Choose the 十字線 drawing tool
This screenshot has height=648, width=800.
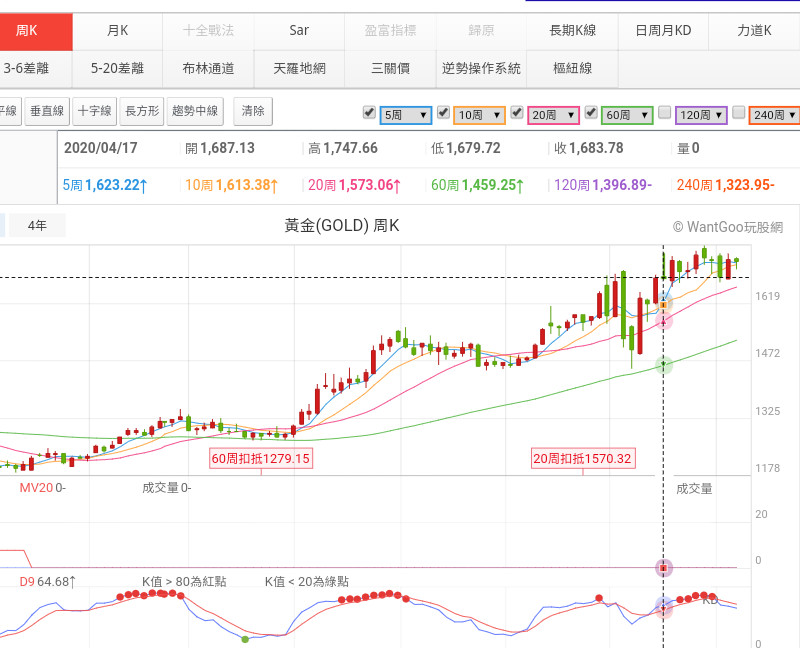click(95, 112)
